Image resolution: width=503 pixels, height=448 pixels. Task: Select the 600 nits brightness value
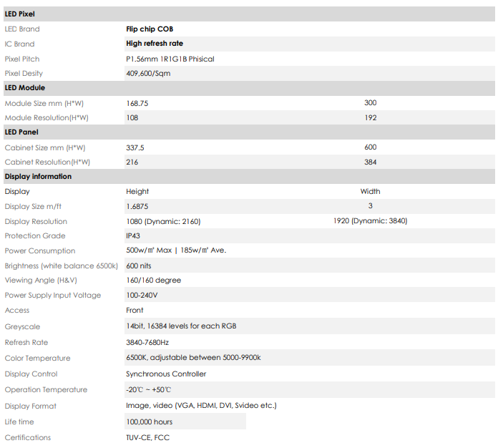click(x=139, y=266)
